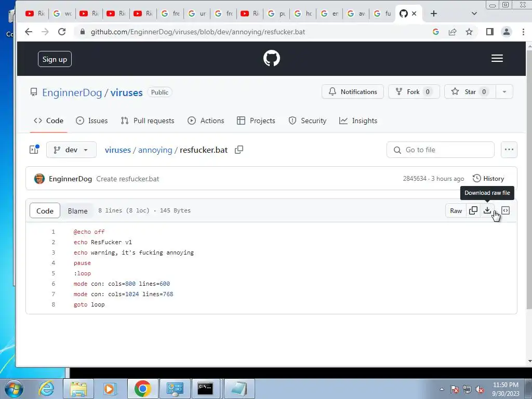The image size is (532, 399).
Task: Click Chrome back arrow
Action: (x=29, y=32)
